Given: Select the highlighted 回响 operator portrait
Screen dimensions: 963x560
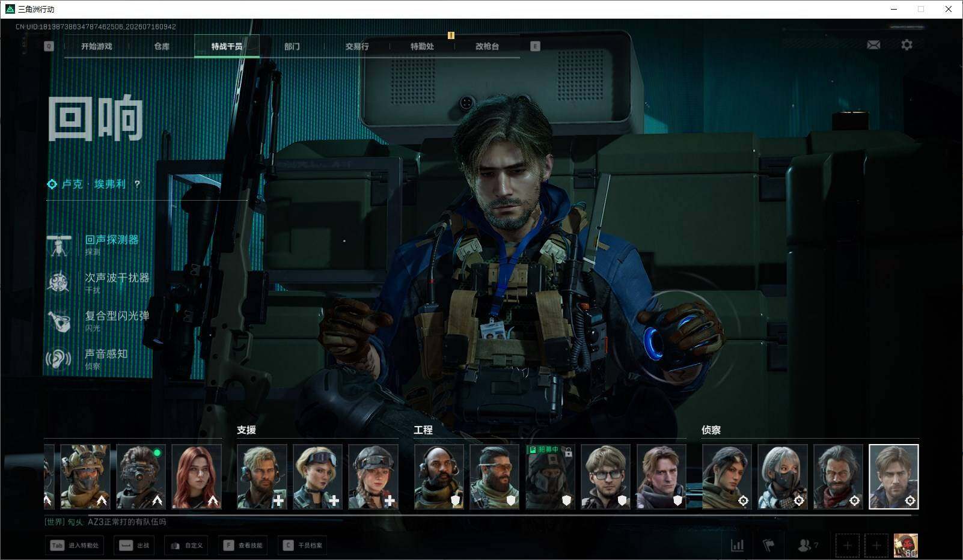Looking at the screenshot, I should tap(894, 476).
